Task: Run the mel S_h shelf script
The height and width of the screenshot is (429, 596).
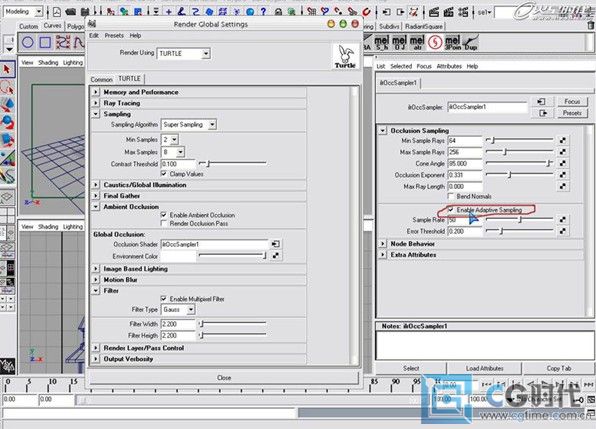Action: 381,43
